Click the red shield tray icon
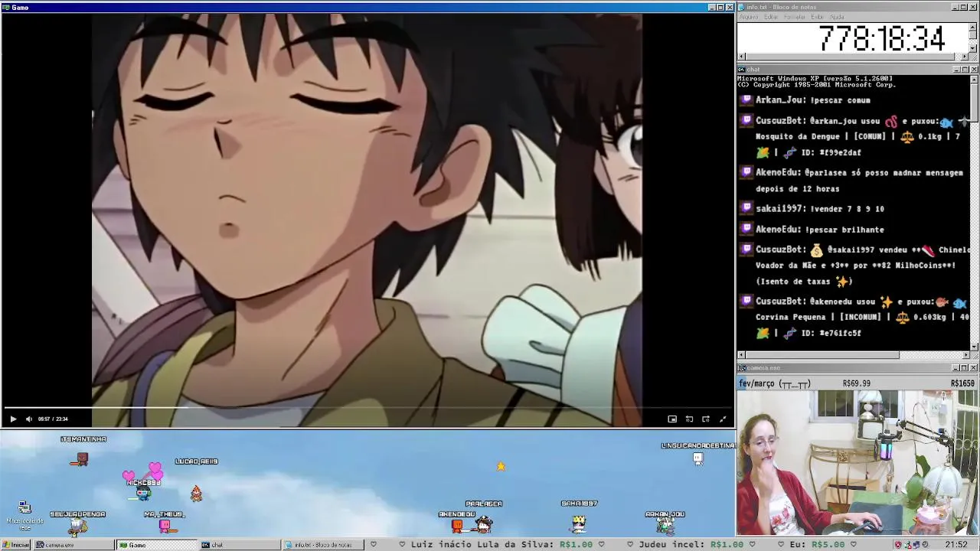 point(898,545)
